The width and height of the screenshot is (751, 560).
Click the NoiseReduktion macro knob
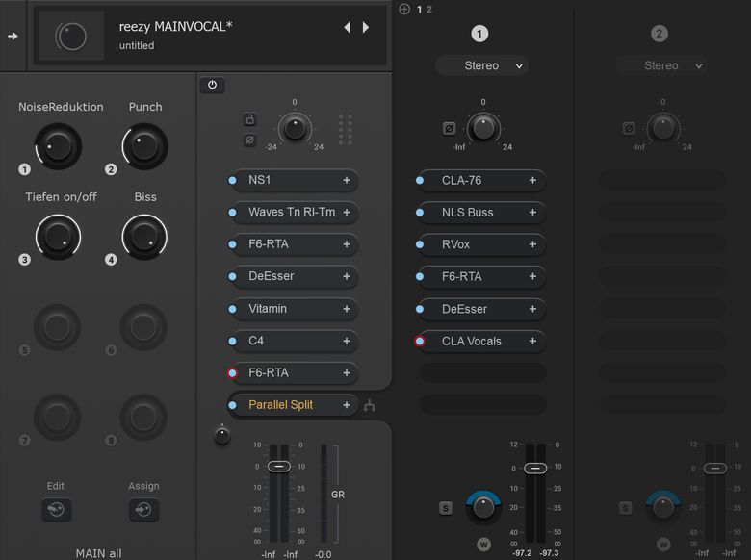(x=58, y=146)
